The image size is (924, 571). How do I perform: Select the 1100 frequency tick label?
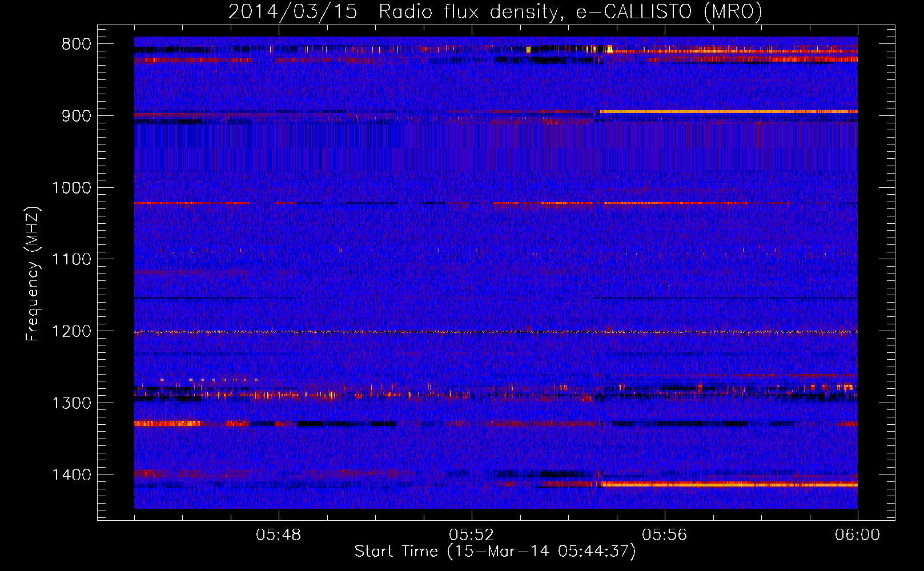[72, 259]
